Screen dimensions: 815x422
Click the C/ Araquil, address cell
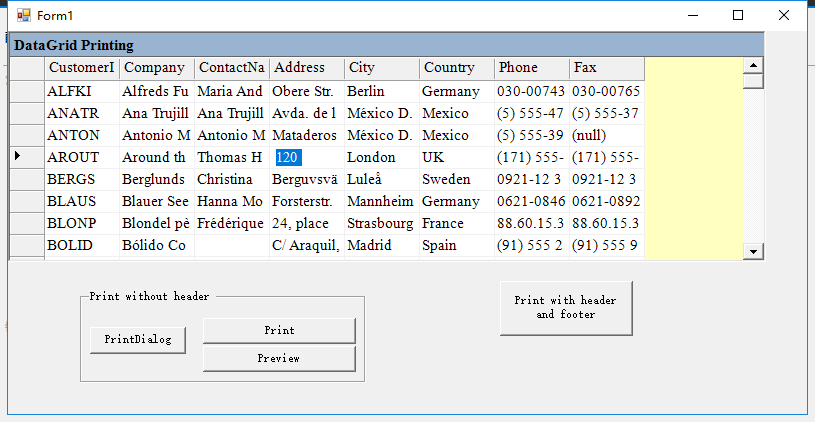click(307, 245)
